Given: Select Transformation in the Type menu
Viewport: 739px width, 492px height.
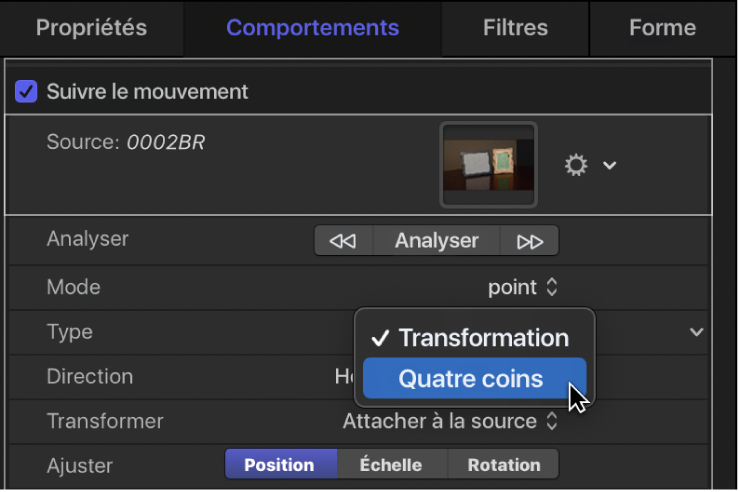Looking at the screenshot, I should [x=482, y=338].
